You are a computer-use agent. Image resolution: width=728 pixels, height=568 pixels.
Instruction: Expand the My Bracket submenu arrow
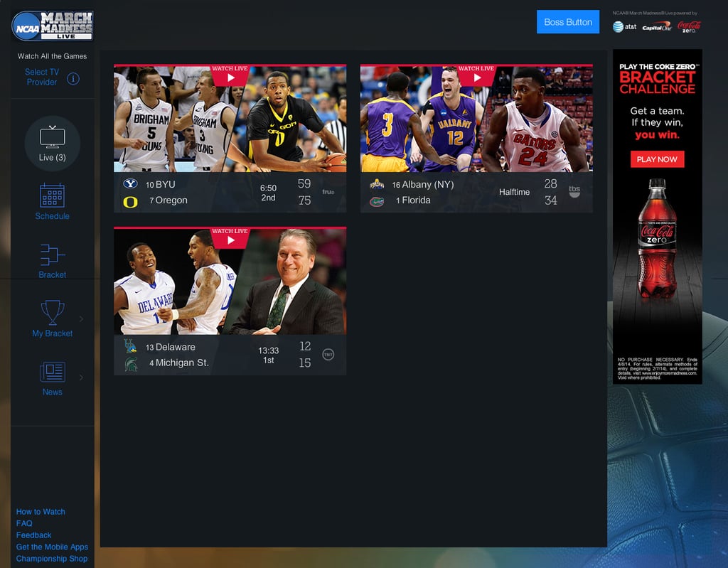point(81,318)
